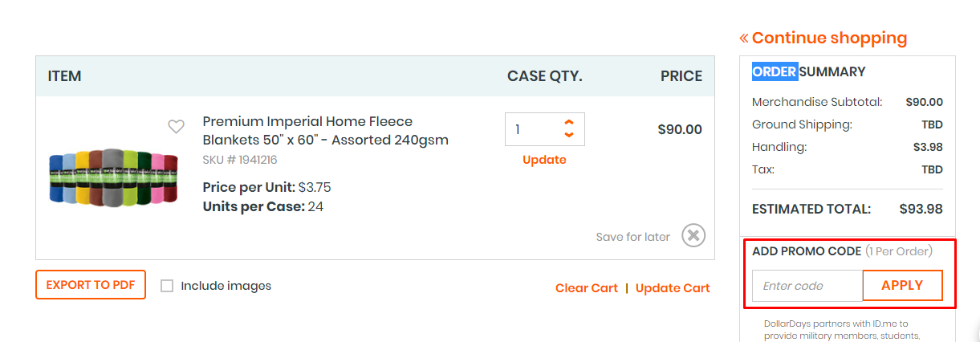Choose Save for later
Screen dimensions: 980x342
click(632, 237)
